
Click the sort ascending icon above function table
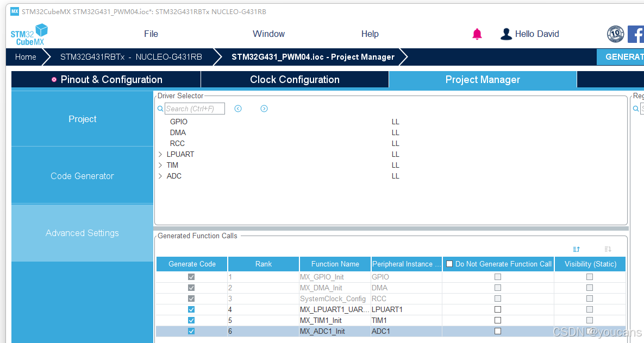click(576, 249)
